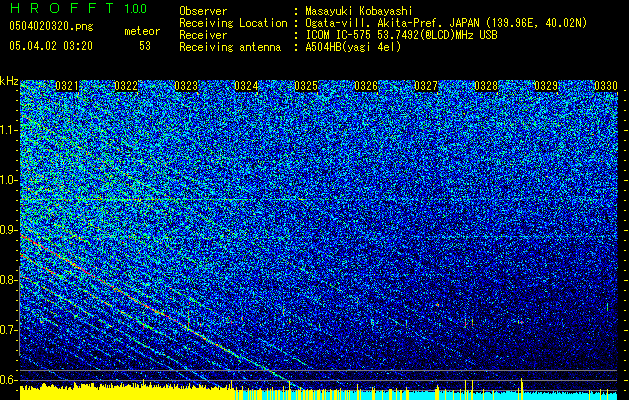Click the Observer name Masayuki Kobayashi
The width and height of the screenshot is (629, 400).
click(359, 12)
